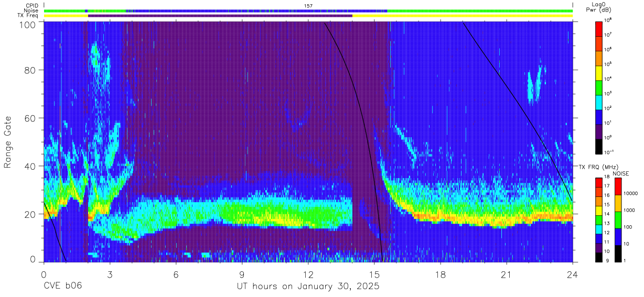Click the red top segment of power colorbar
Image resolution: width=644 pixels, height=297 pixels.
pyautogui.click(x=599, y=28)
